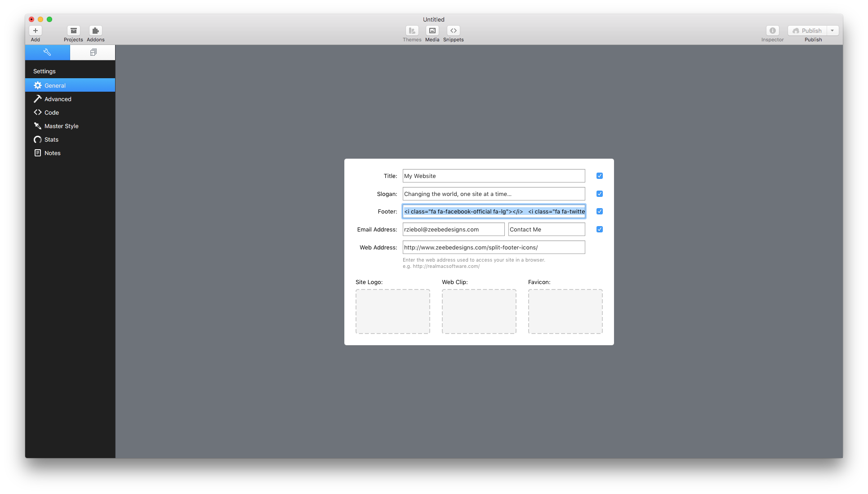Disable the Slogan checkbox
The height and width of the screenshot is (494, 868).
coord(600,193)
